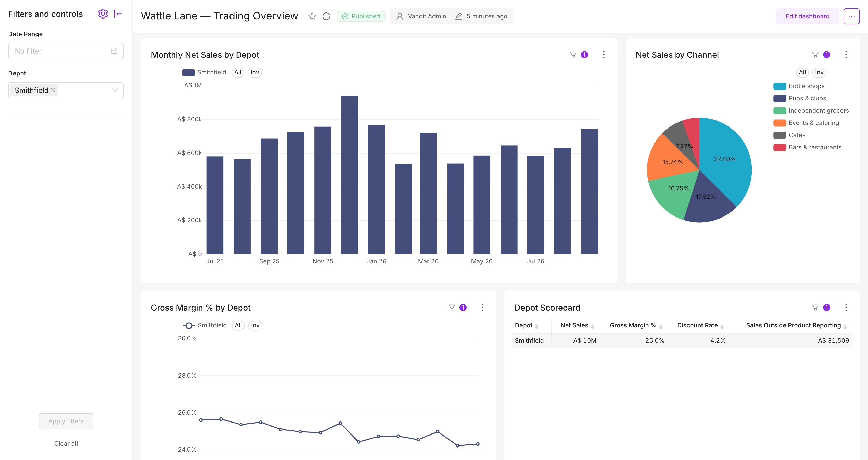Invert legend selection in Gross Margin chart
Screen dimensions: 868x460
click(x=255, y=325)
